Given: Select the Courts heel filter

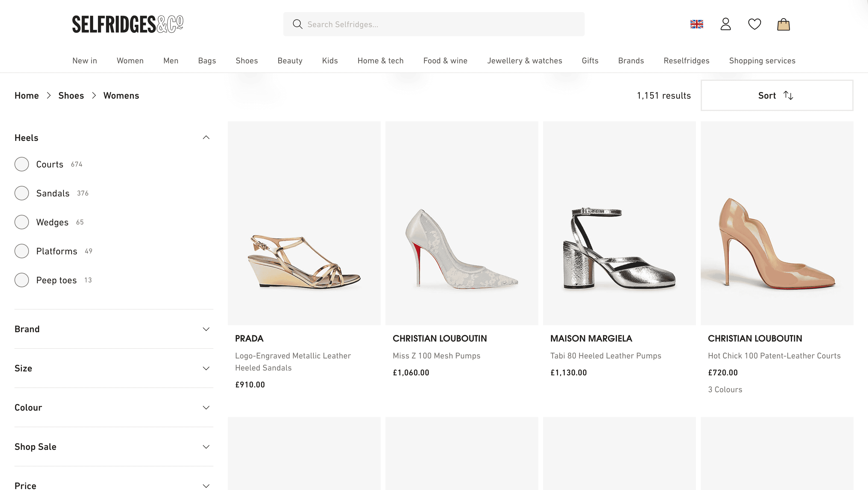Looking at the screenshot, I should tap(22, 164).
